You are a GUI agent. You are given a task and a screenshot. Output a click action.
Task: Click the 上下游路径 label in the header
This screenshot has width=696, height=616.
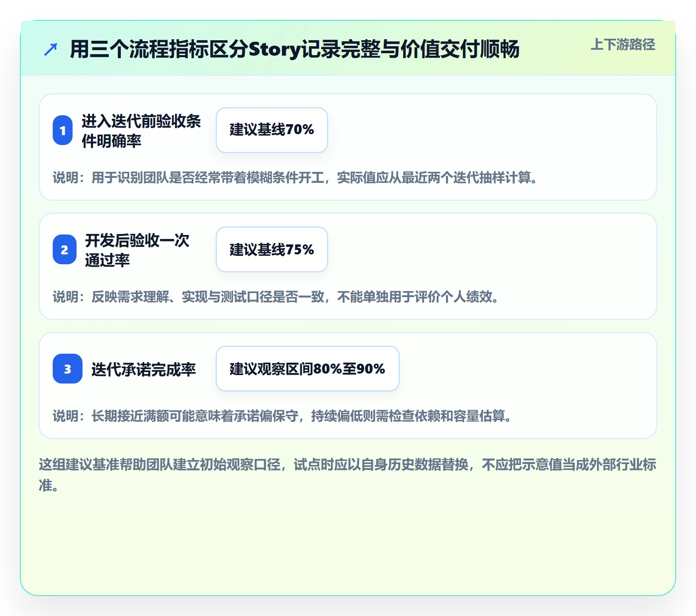coord(623,45)
